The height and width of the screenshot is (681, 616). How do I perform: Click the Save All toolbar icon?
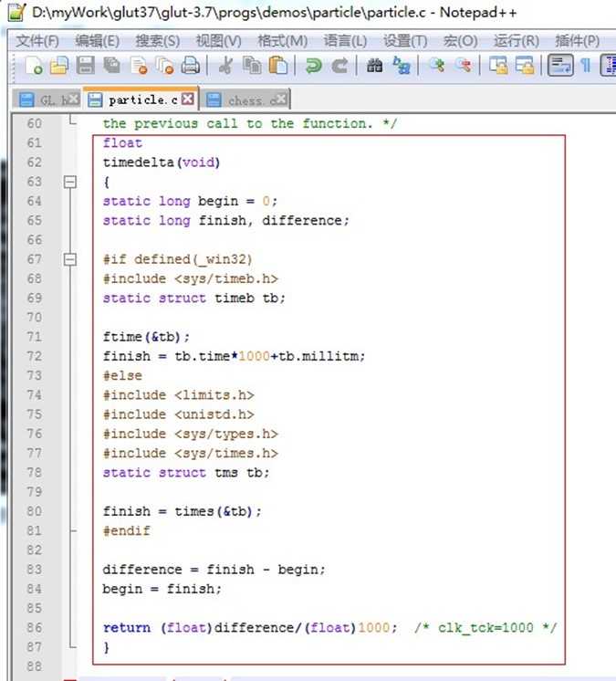click(111, 66)
